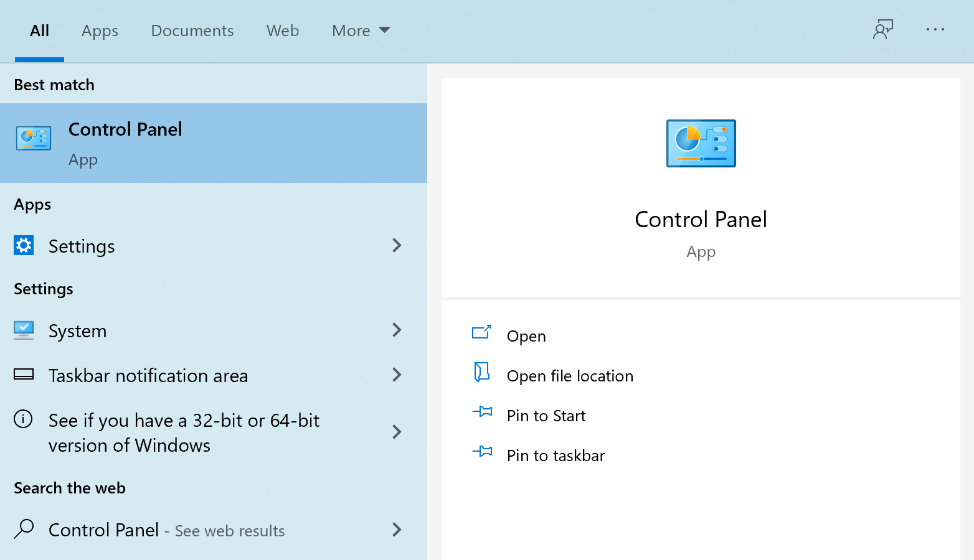Expand the Settings app result chevron
The width and height of the screenshot is (974, 560).
tap(397, 245)
